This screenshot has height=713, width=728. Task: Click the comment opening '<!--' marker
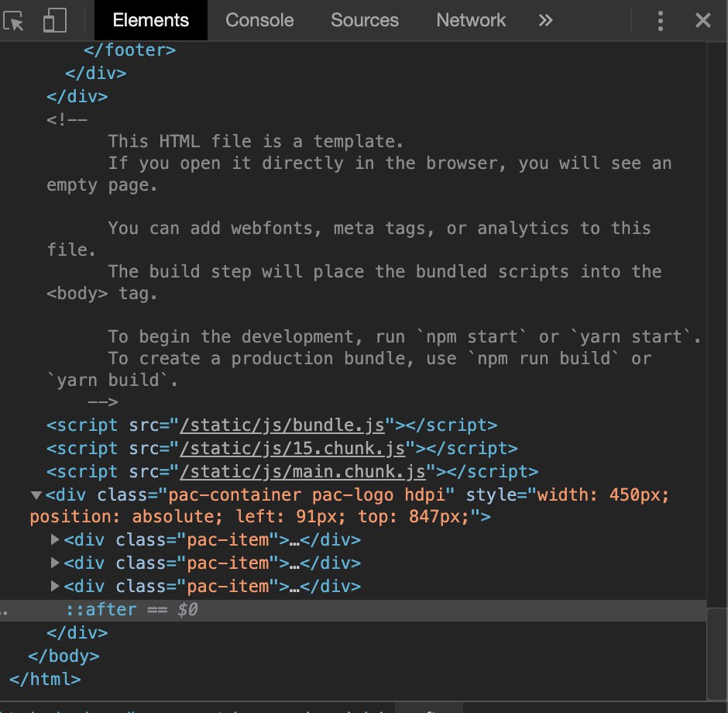click(x=67, y=120)
